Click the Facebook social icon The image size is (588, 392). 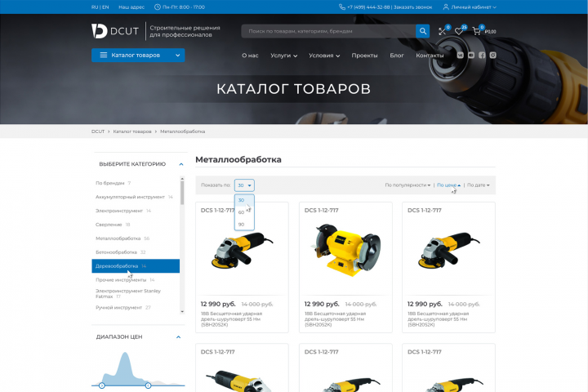(482, 56)
